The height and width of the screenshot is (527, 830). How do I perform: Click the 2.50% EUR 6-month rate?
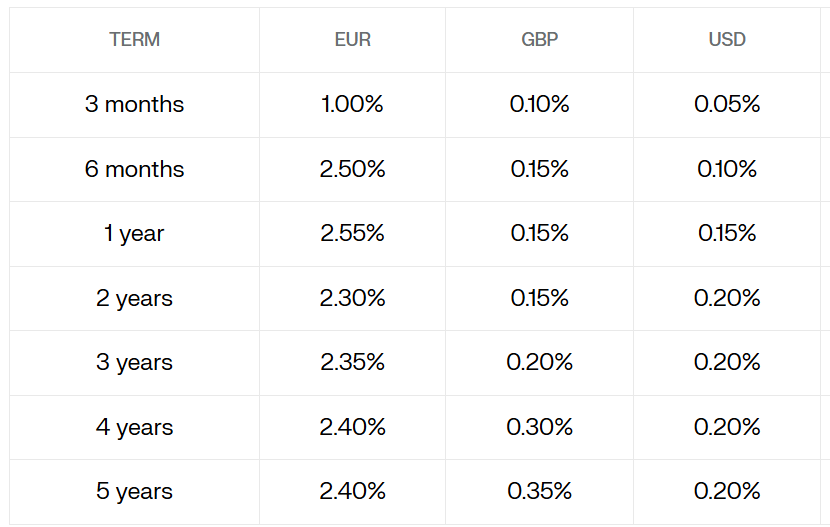click(x=353, y=169)
